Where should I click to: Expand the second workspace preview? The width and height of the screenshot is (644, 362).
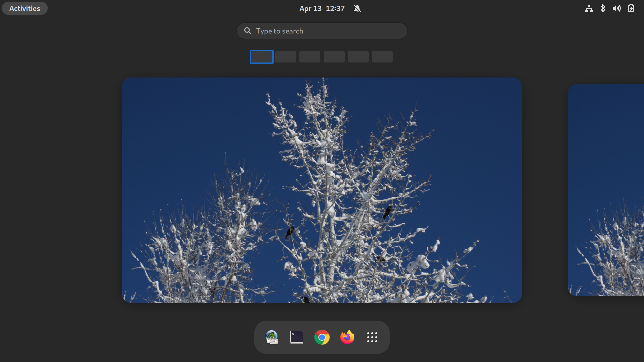coord(285,57)
